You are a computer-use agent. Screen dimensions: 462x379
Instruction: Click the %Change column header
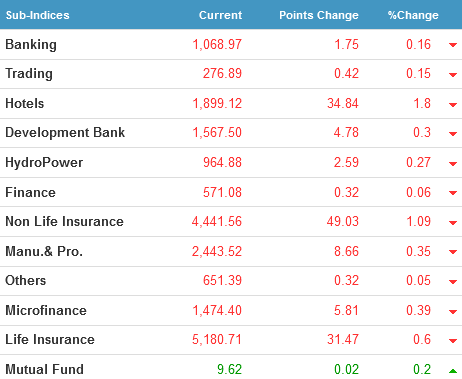click(413, 15)
